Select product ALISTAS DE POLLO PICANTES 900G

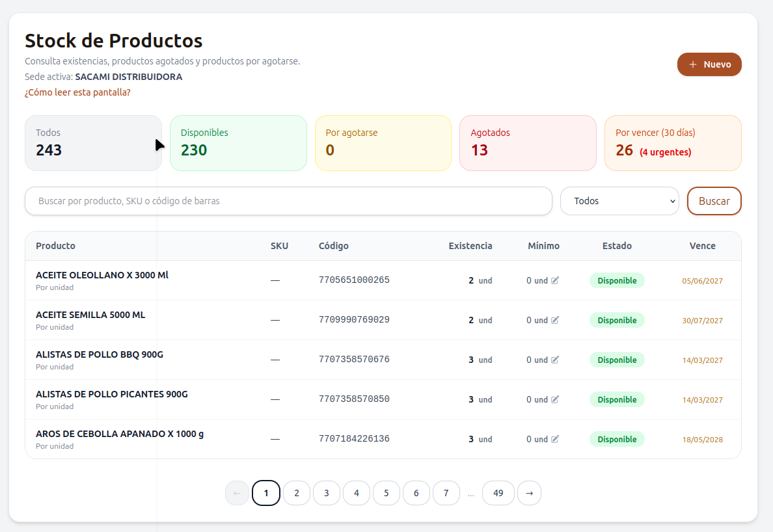(x=112, y=394)
